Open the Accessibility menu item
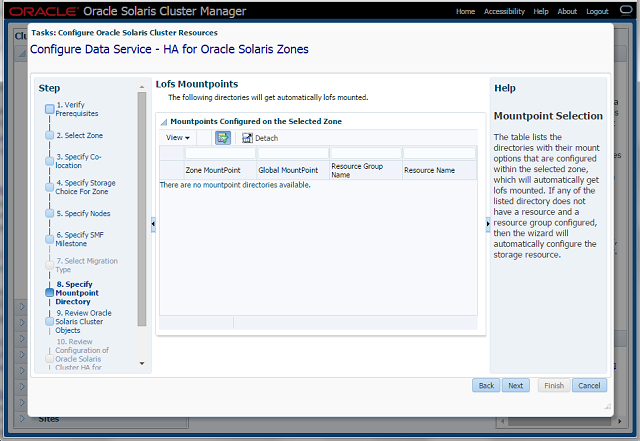 click(504, 11)
